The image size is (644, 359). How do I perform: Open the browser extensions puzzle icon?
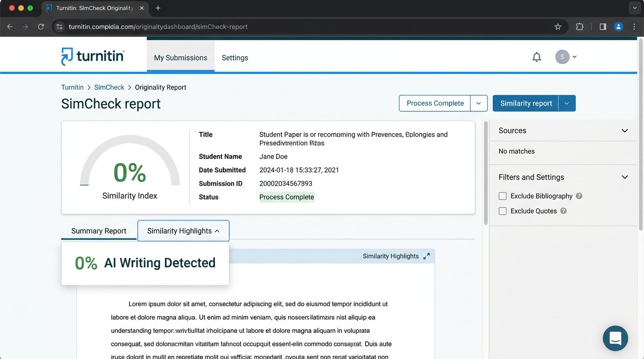[580, 27]
